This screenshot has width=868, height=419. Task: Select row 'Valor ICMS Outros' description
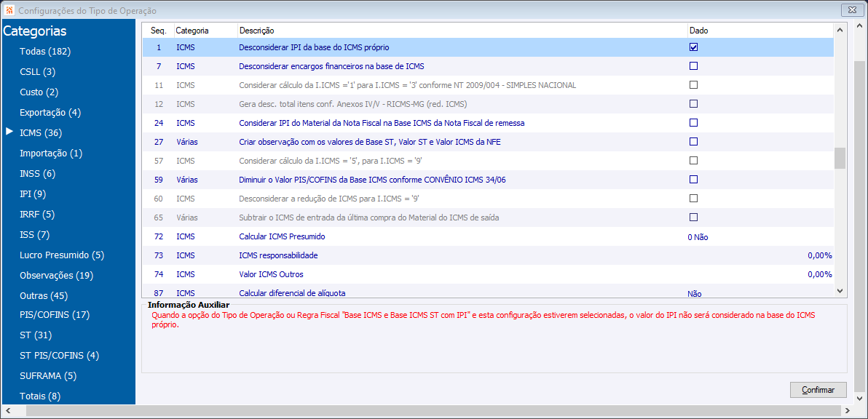(271, 274)
